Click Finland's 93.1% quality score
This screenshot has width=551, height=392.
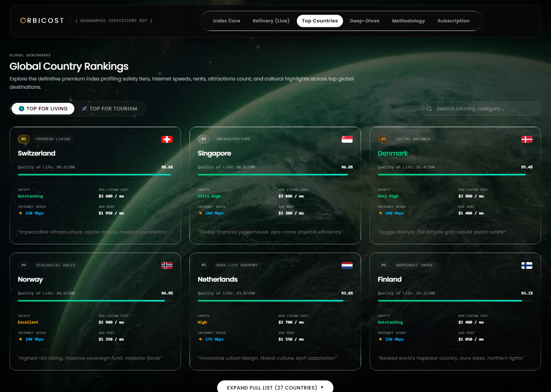coord(527,293)
